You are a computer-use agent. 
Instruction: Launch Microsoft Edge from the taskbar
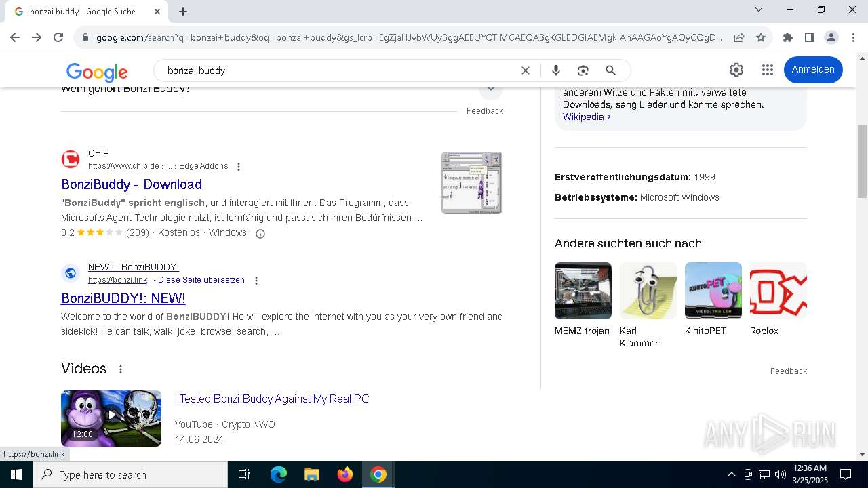(279, 474)
